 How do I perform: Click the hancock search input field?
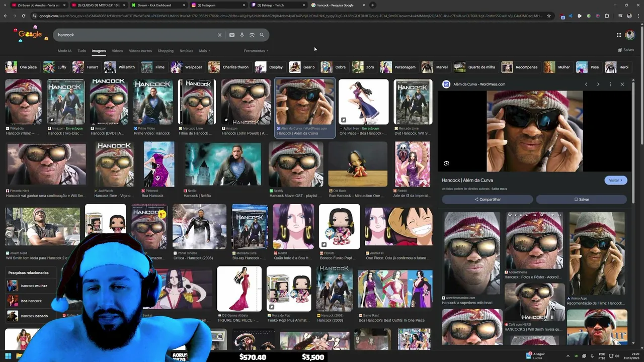coord(136,35)
